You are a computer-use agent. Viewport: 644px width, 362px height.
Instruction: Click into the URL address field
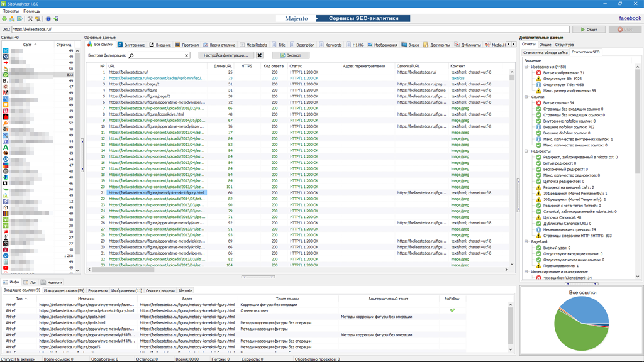(290, 29)
